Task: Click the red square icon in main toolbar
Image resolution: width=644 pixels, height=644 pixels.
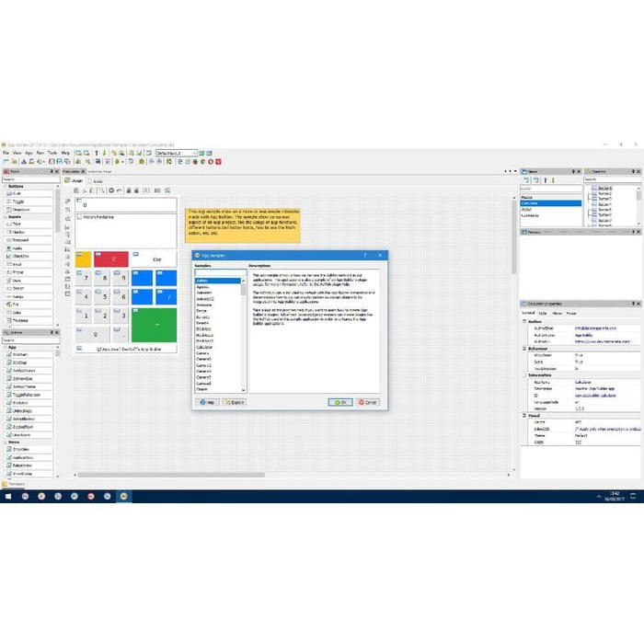Action: (x=219, y=162)
